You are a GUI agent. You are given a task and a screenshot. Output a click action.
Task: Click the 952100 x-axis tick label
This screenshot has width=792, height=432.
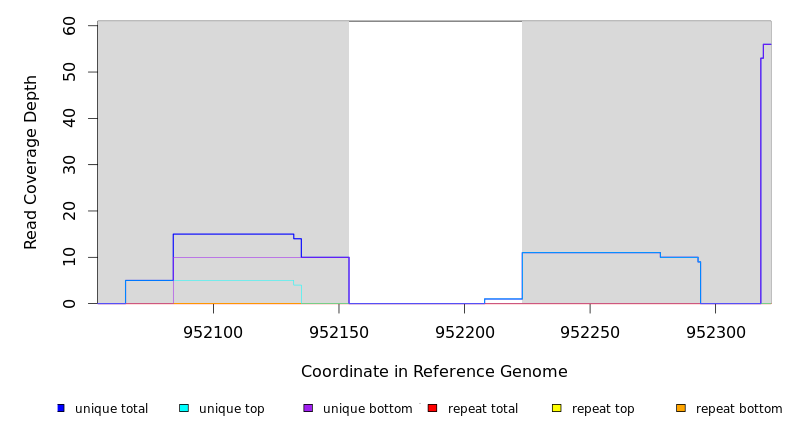(x=213, y=331)
